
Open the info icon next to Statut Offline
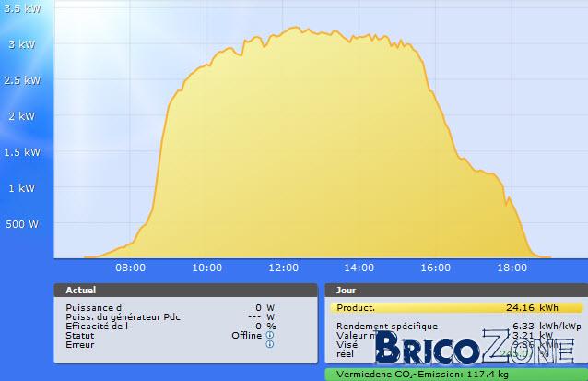tap(270, 335)
